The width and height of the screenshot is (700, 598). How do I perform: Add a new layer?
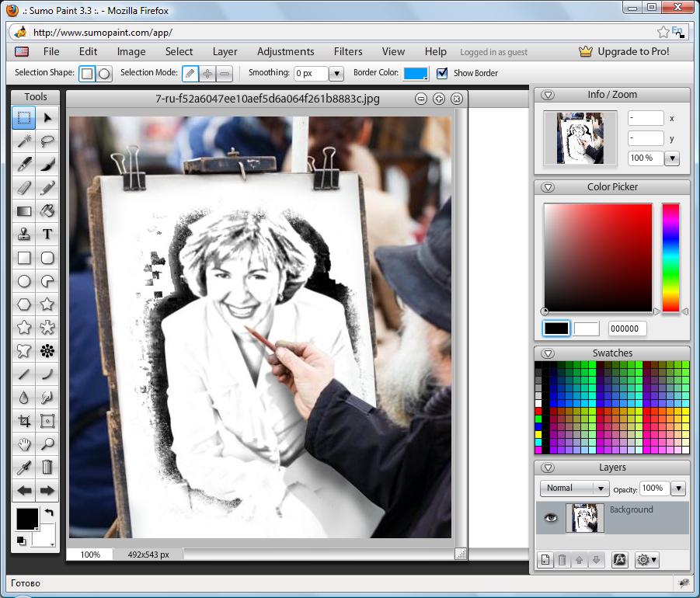(x=545, y=560)
